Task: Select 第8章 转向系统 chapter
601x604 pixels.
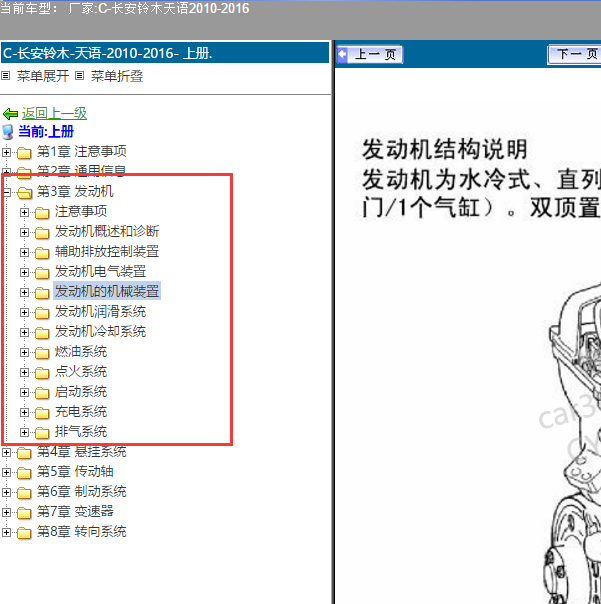Action: tap(82, 532)
